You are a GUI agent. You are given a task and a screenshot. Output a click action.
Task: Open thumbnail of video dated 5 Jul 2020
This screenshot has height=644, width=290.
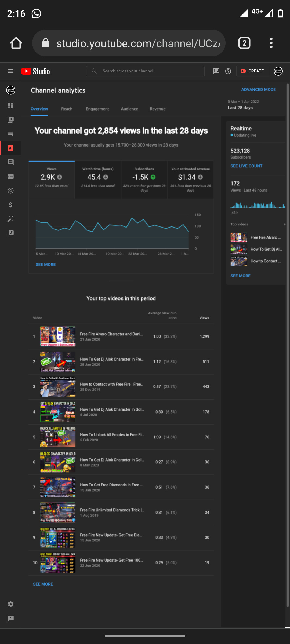[58, 412]
